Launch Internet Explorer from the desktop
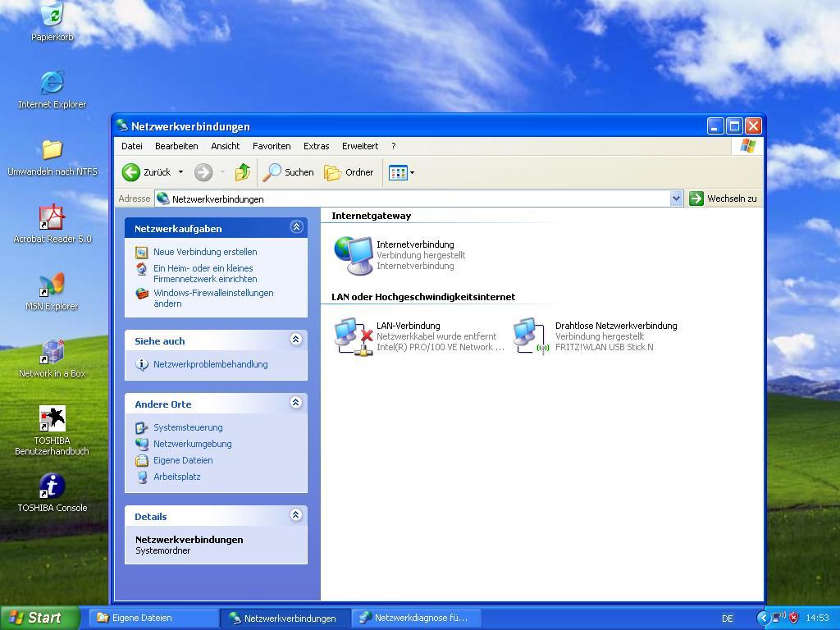The width and height of the screenshot is (840, 630). pos(52,89)
